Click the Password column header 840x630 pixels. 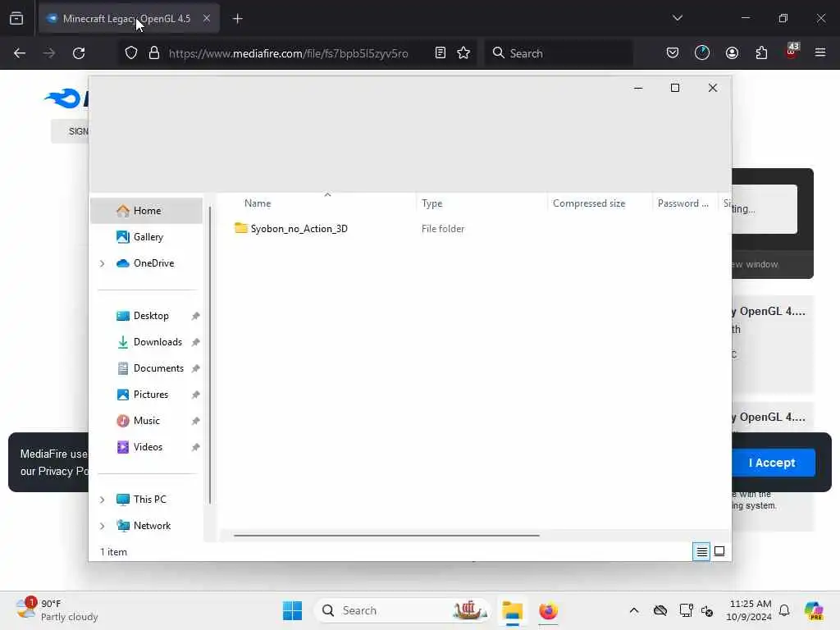click(x=685, y=203)
